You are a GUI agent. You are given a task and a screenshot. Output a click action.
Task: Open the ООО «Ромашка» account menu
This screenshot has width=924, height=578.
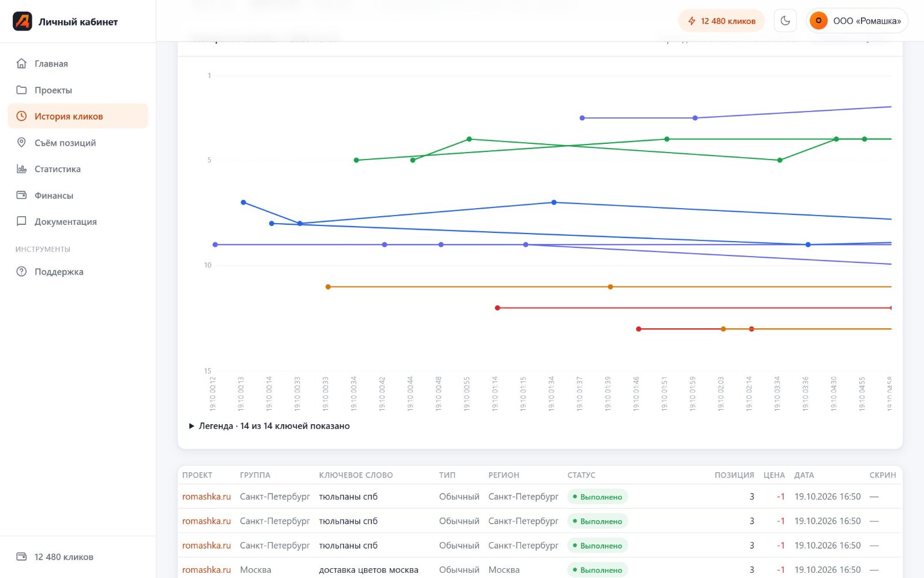click(x=857, y=21)
